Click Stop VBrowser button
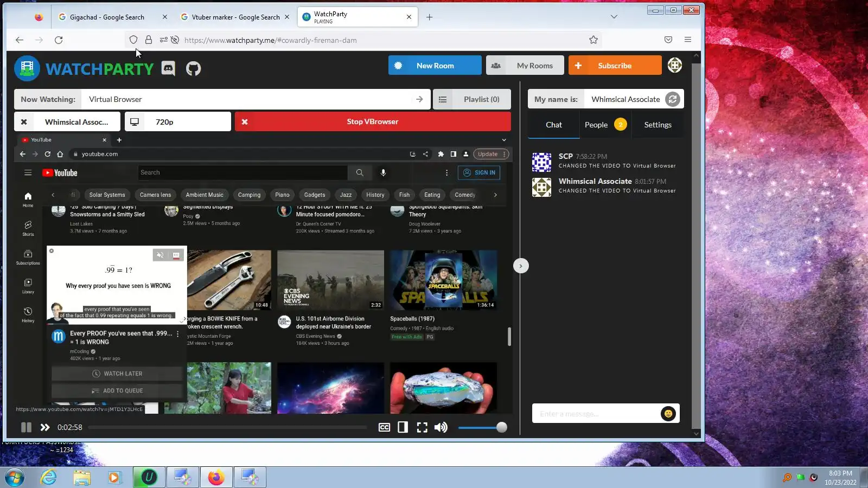868x488 pixels. point(373,121)
